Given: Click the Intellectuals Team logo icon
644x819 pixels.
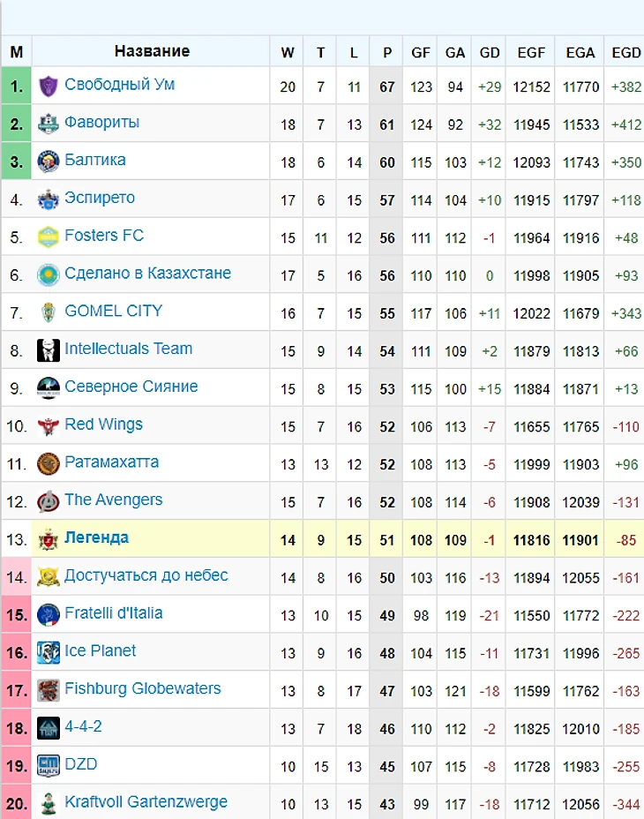Looking at the screenshot, I should [48, 350].
